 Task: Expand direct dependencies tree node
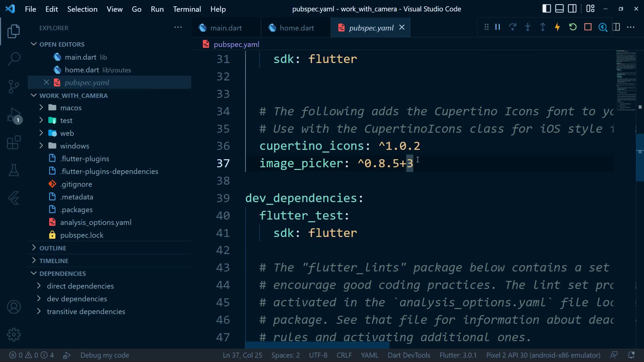pyautogui.click(x=80, y=286)
